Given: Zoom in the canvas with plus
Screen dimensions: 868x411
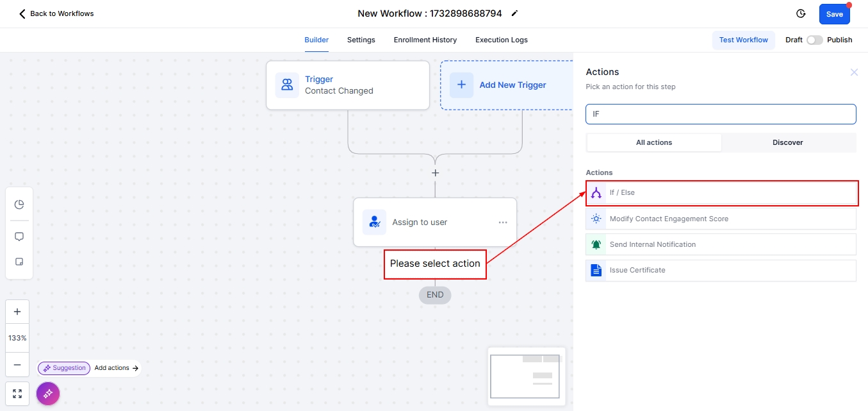Looking at the screenshot, I should 17,312.
